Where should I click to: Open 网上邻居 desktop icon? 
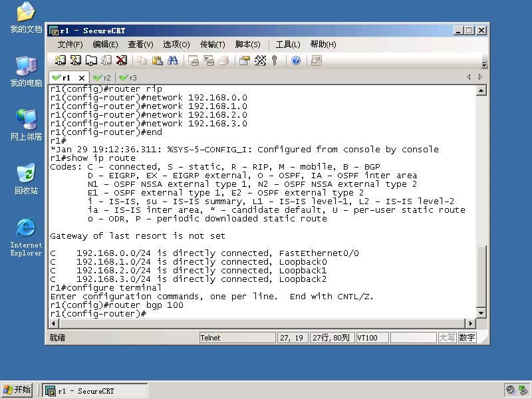26,125
